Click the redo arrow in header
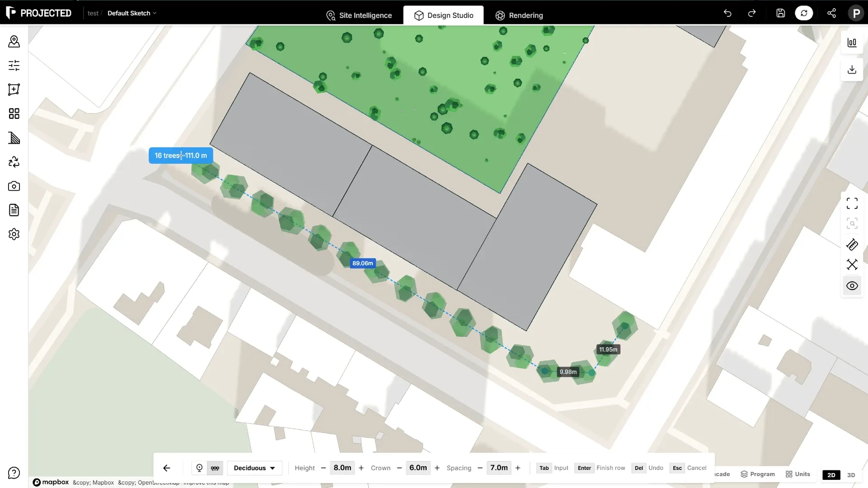This screenshot has height=488, width=868. 752,13
